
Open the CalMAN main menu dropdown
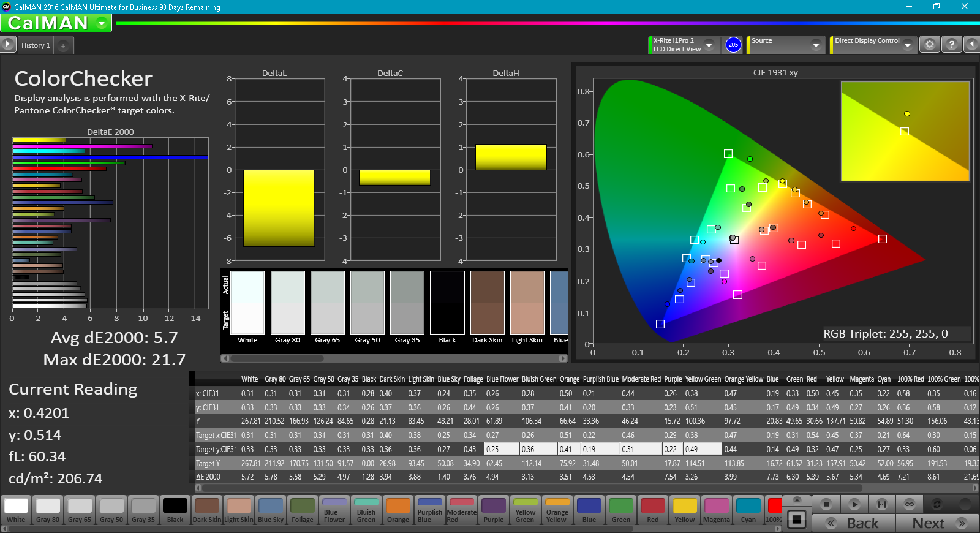point(102,23)
